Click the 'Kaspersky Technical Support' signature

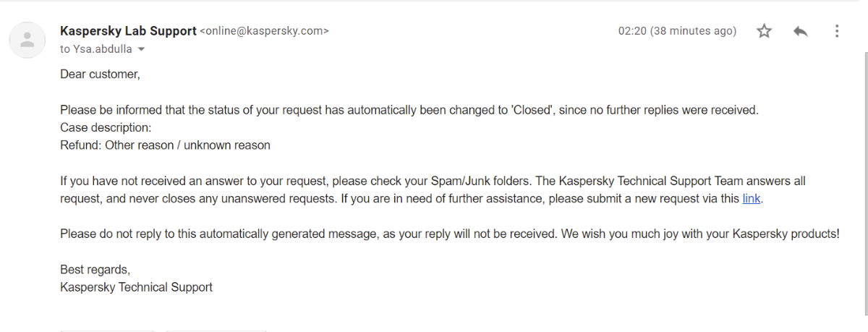(x=136, y=287)
